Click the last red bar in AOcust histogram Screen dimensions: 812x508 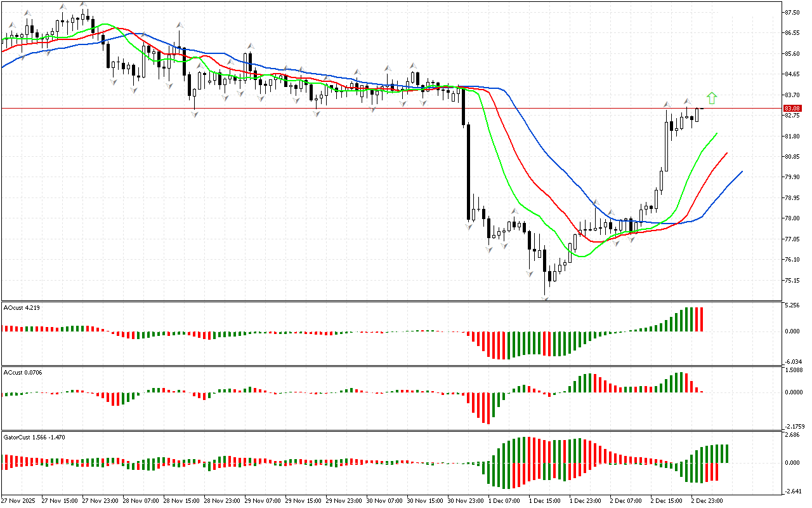pos(702,319)
